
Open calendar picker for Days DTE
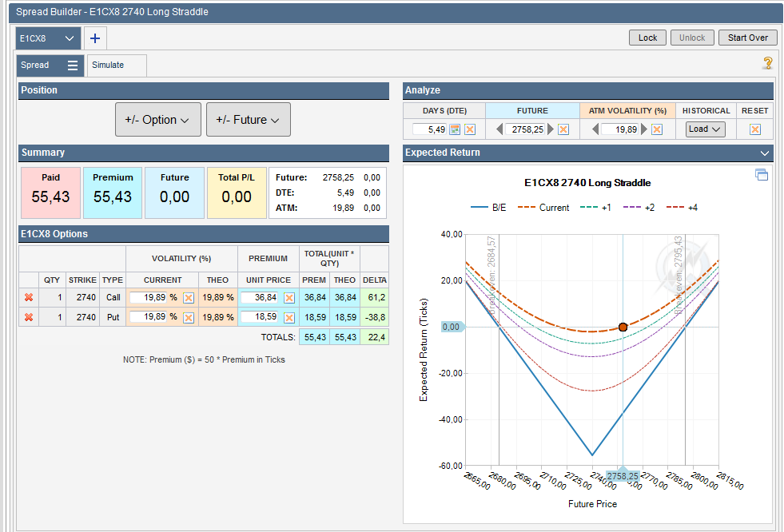pyautogui.click(x=455, y=129)
